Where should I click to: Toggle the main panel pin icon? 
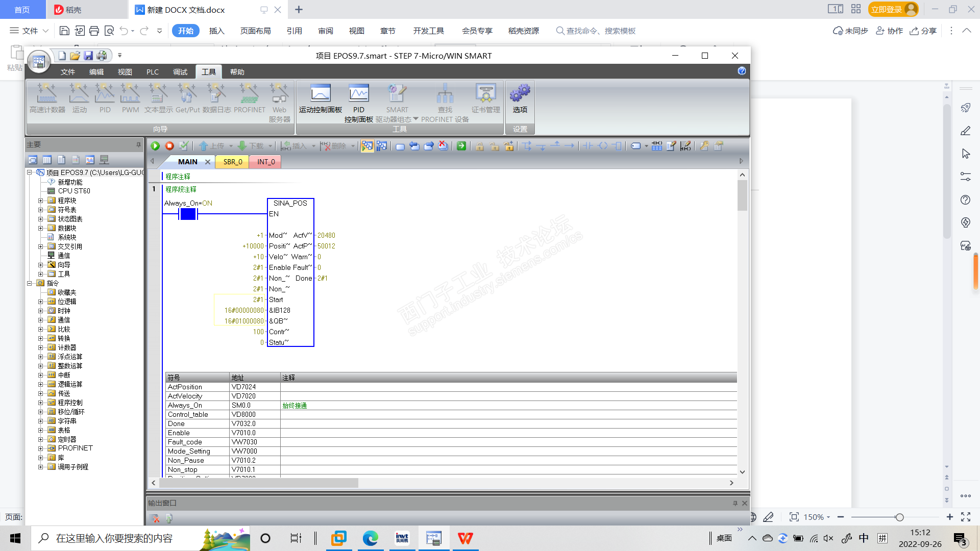coord(138,145)
